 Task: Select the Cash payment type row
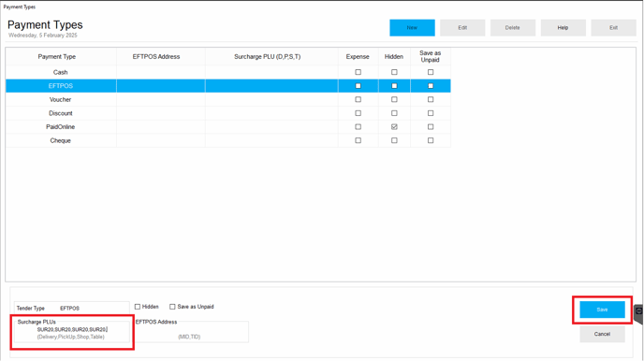(228, 72)
